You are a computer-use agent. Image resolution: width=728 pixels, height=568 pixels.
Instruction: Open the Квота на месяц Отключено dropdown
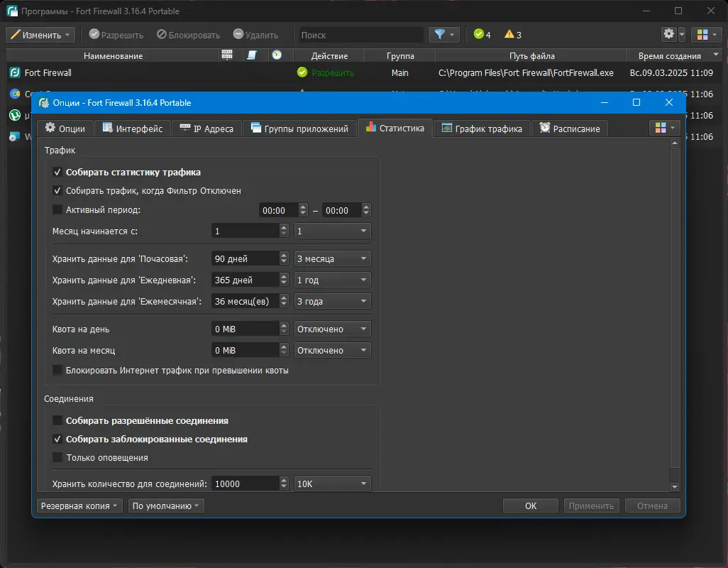tap(333, 350)
